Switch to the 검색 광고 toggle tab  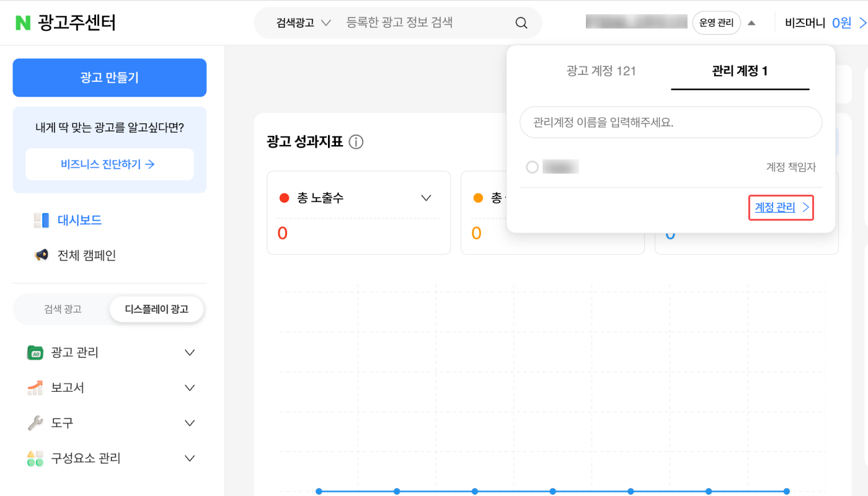coord(63,309)
